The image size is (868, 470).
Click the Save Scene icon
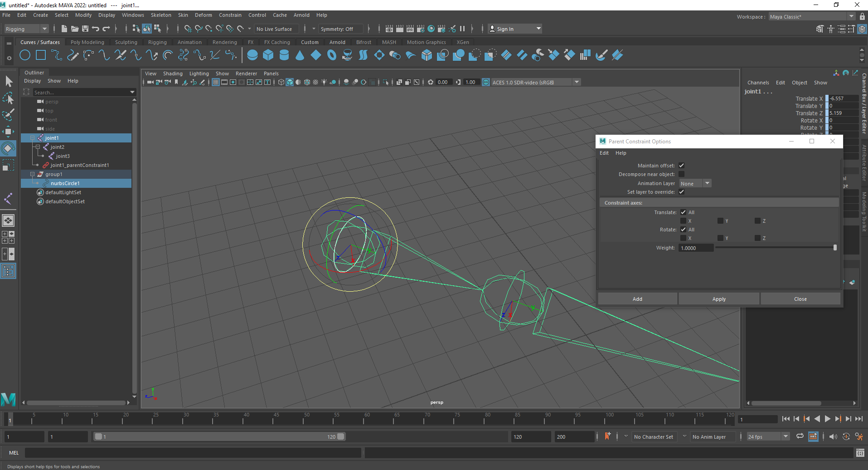pos(85,29)
